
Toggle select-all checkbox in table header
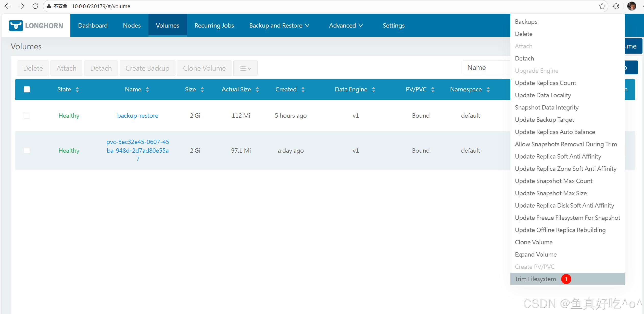coord(27,89)
